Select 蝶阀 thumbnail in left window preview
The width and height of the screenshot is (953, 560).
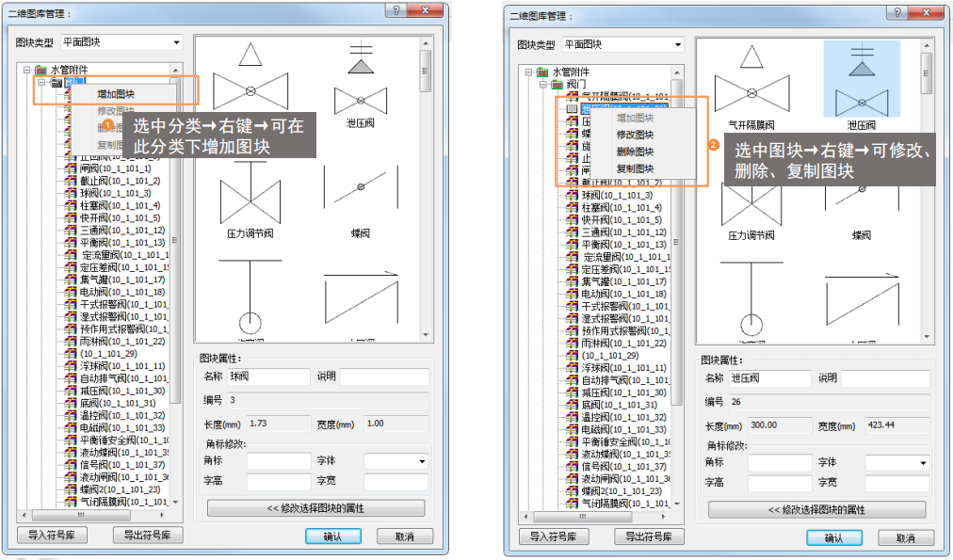click(361, 200)
